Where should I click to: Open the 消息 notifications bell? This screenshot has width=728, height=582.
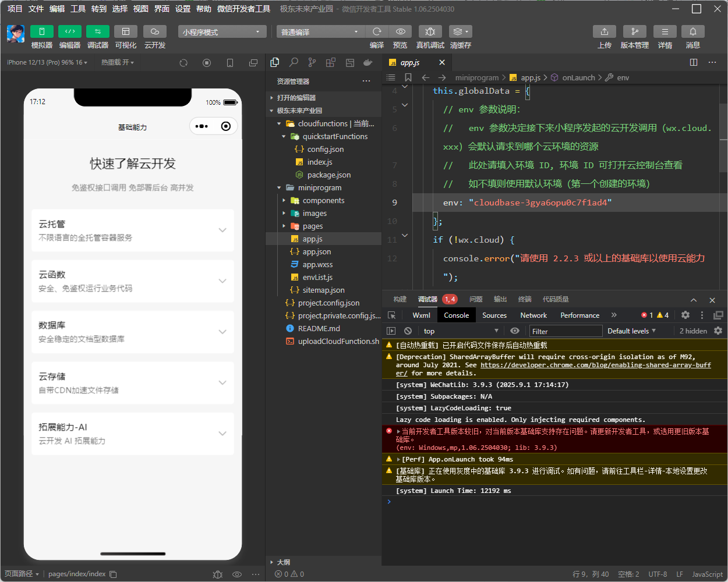tap(693, 31)
